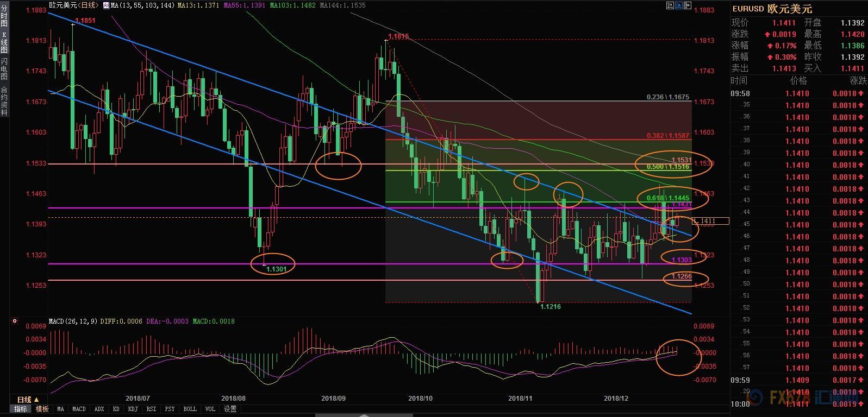Apply the VOL indicator button
The height and width of the screenshot is (417, 868).
pyautogui.click(x=210, y=409)
